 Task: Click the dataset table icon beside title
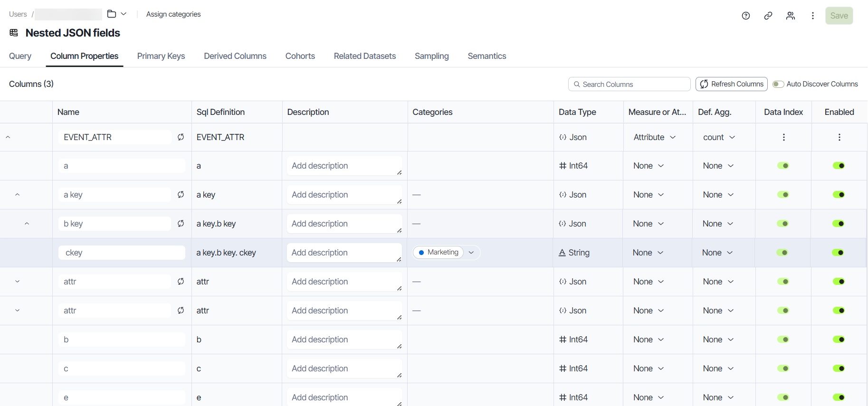[x=14, y=33]
